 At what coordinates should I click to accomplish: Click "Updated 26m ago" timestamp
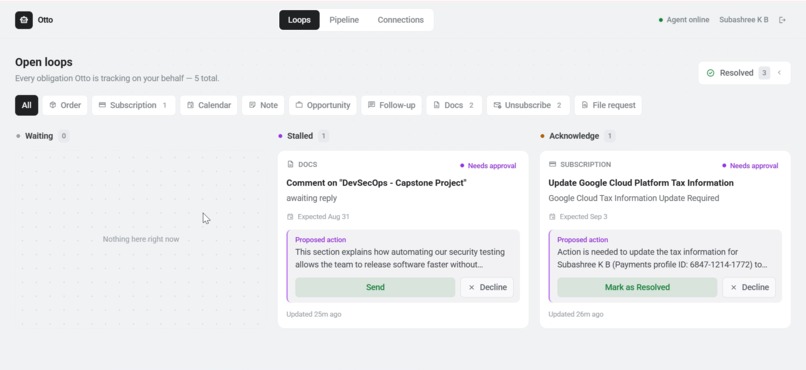point(576,314)
